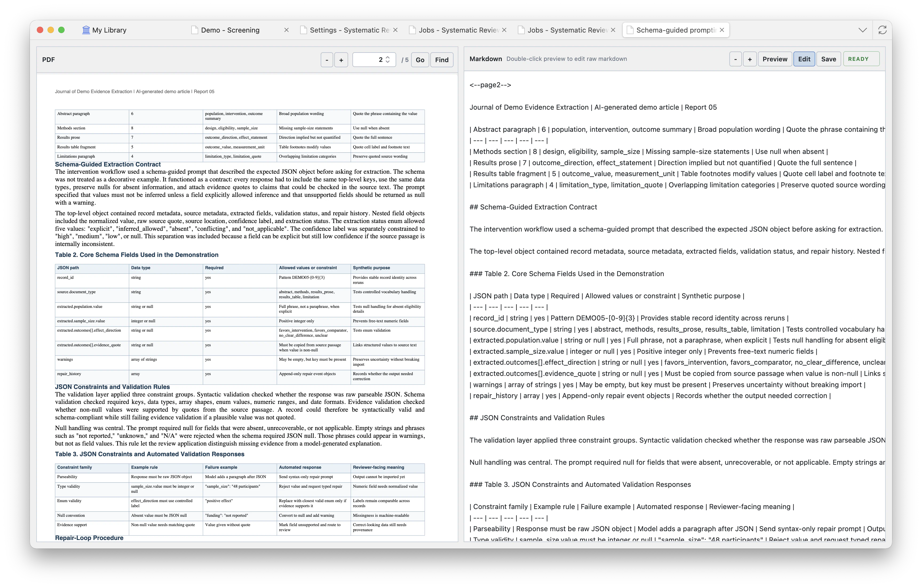The image size is (922, 588).
Task: Switch Markdown panel to Edit mode
Action: tap(804, 59)
